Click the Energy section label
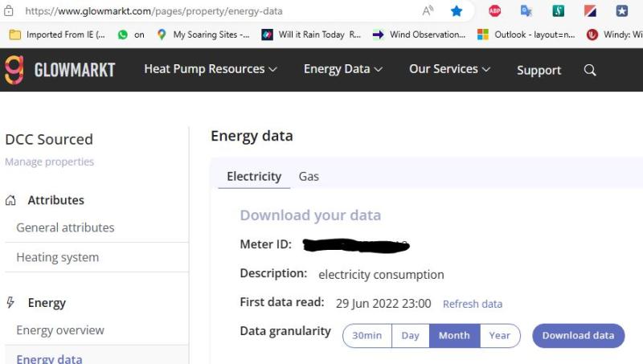Image resolution: width=643 pixels, height=364 pixels. pyautogui.click(x=47, y=303)
